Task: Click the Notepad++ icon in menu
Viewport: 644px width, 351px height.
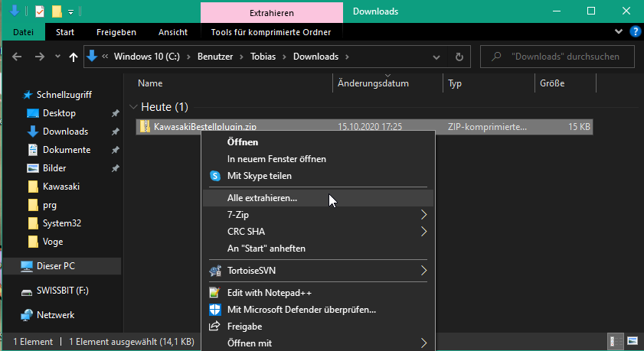Action: 214,292
